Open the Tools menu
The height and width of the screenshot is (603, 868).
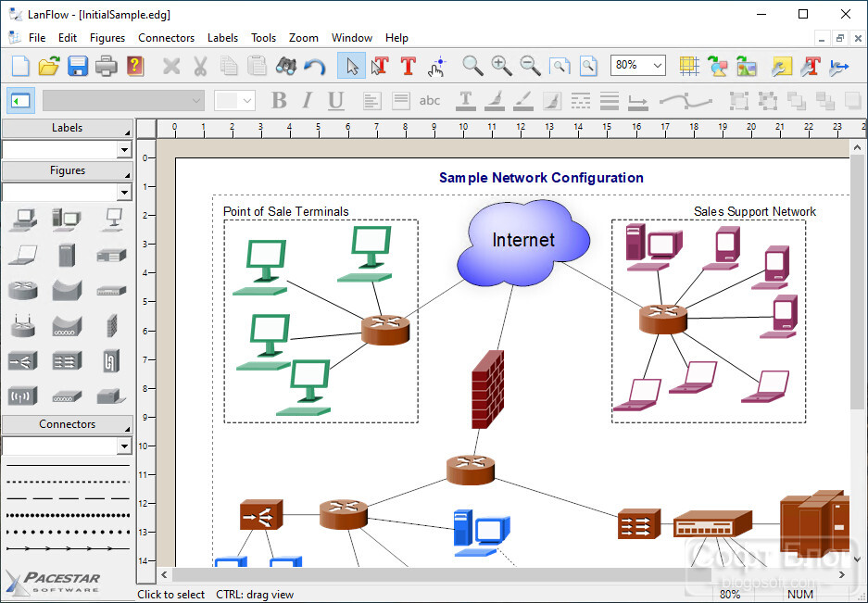tap(263, 38)
